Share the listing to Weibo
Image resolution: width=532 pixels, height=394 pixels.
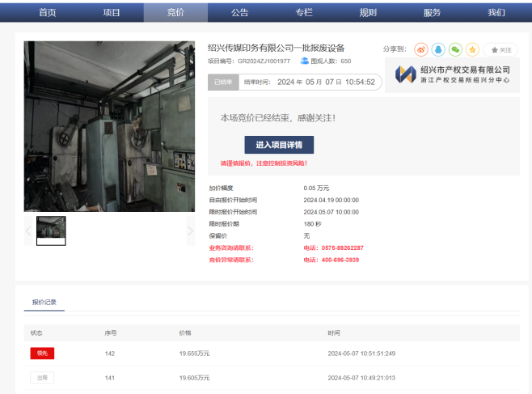[x=421, y=49]
